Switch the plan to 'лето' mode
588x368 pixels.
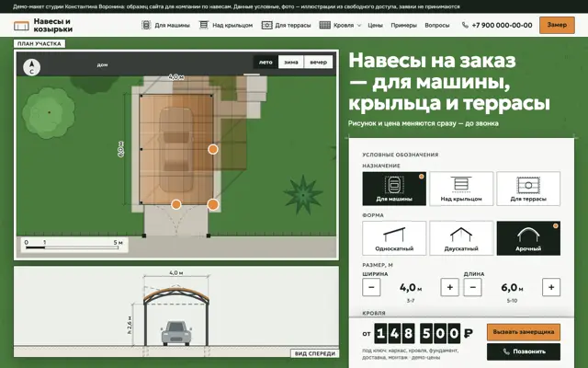click(266, 62)
